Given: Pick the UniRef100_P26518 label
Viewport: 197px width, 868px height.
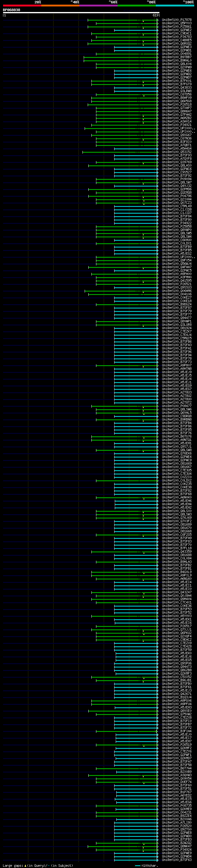Looking at the screenshot, I should pos(177,104).
